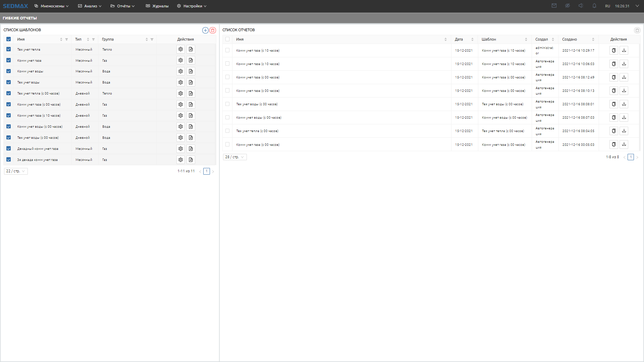Image resolution: width=644 pixels, height=362 pixels.
Task: Click the sound speaker icon in top bar
Action: [581, 6]
